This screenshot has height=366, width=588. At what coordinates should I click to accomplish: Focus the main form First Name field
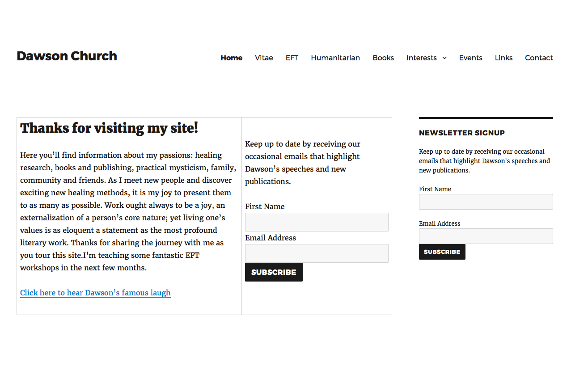(x=317, y=222)
